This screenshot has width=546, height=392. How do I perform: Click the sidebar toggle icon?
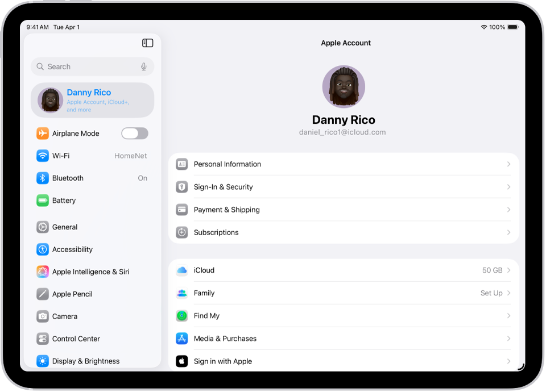[147, 43]
